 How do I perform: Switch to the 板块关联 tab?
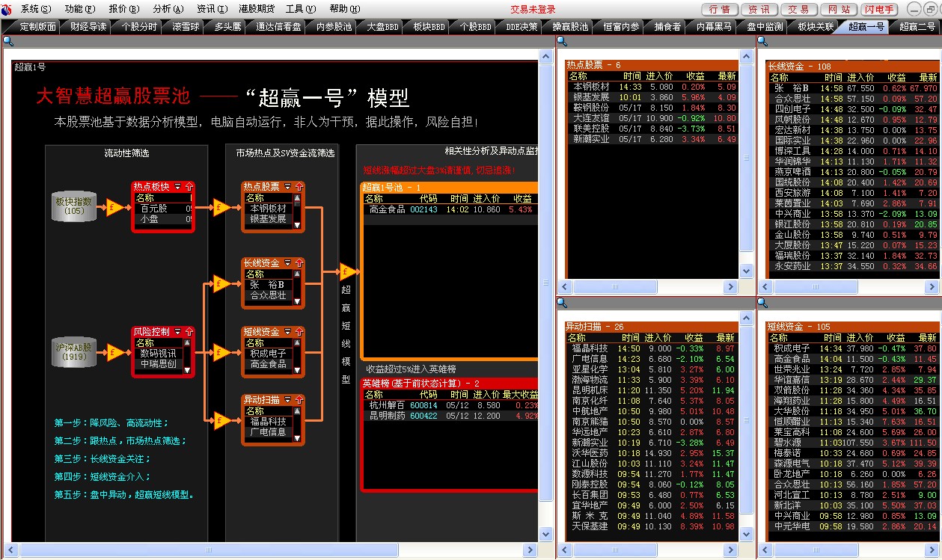click(x=815, y=26)
